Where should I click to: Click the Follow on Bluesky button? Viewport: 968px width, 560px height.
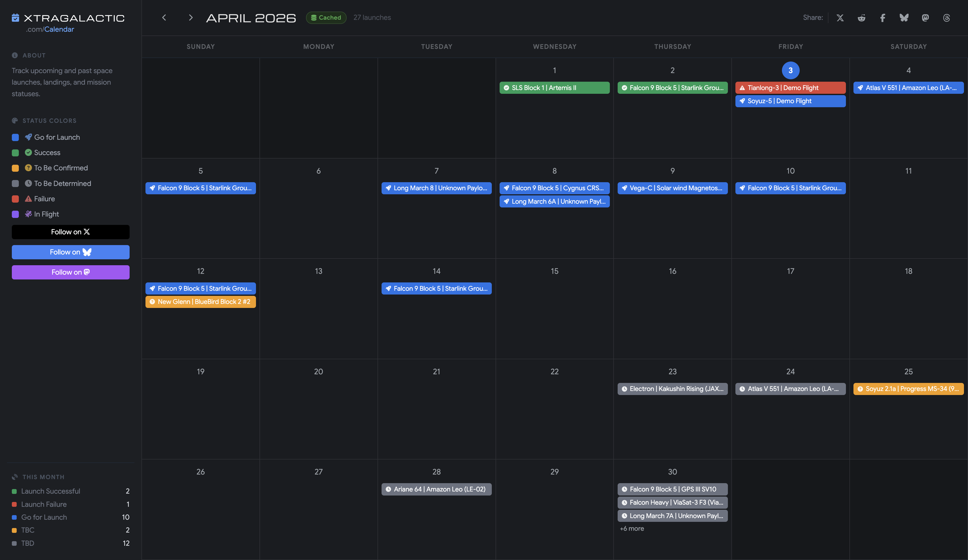70,252
